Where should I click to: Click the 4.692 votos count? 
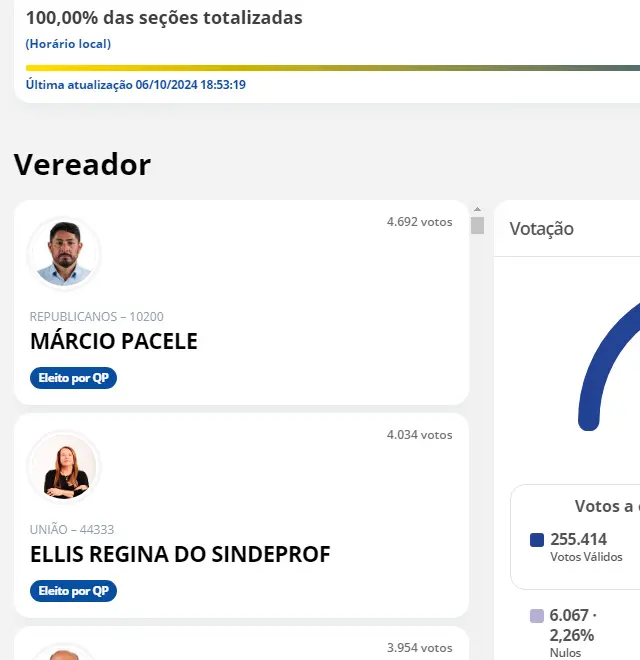click(x=419, y=222)
